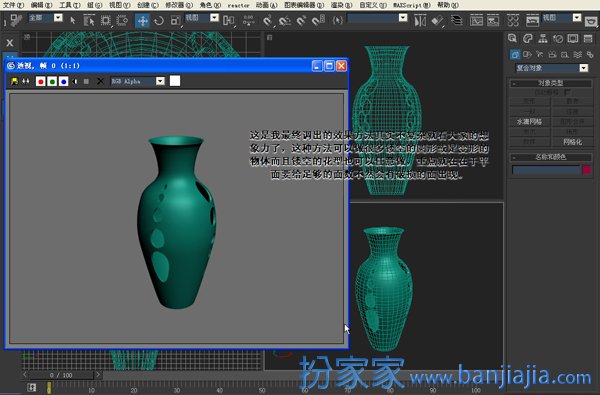Open the Render Scene dialog icon

click(532, 20)
